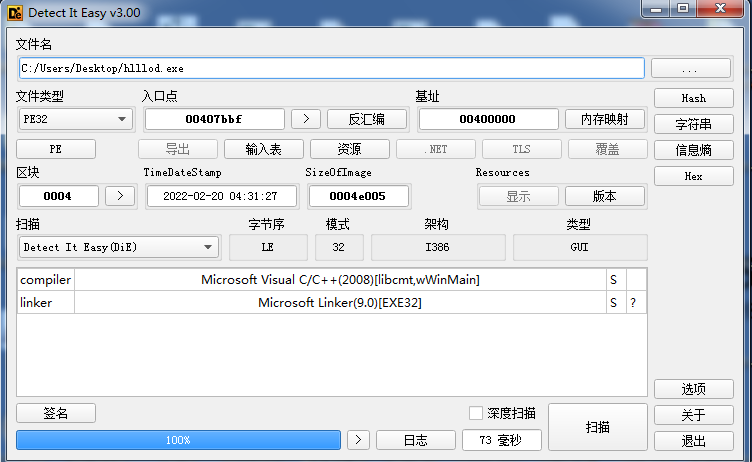Click the 100% scan progress bar
The width and height of the screenshot is (752, 462).
(x=178, y=440)
